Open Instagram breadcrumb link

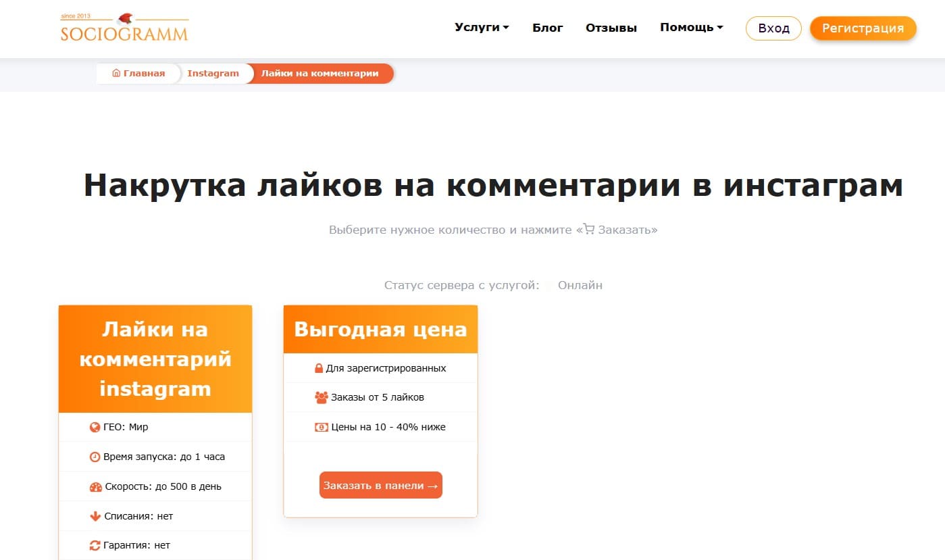(213, 74)
